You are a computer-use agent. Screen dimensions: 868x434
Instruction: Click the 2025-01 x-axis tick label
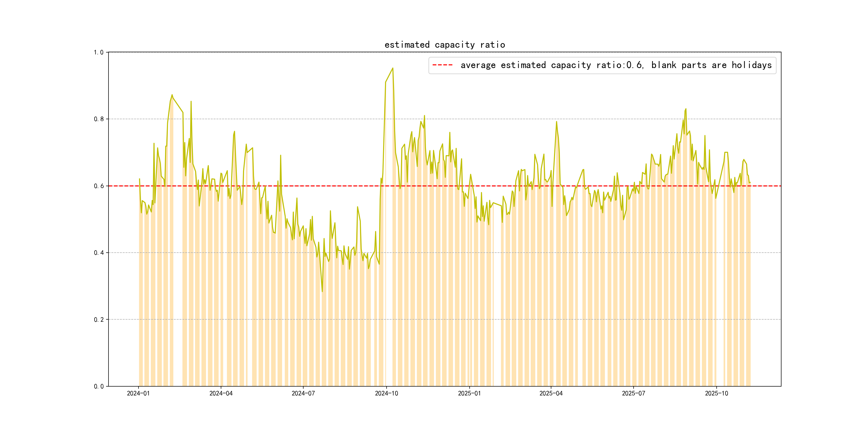point(469,393)
